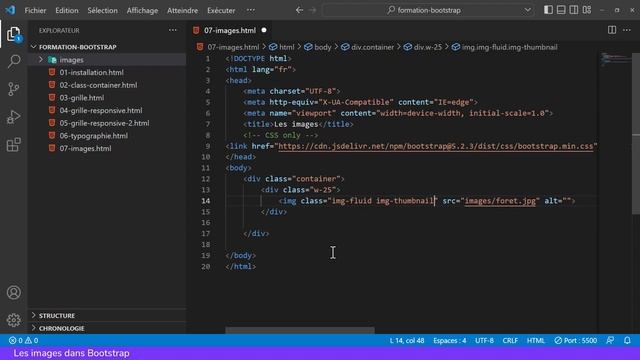Split the editor to the right

[612, 30]
